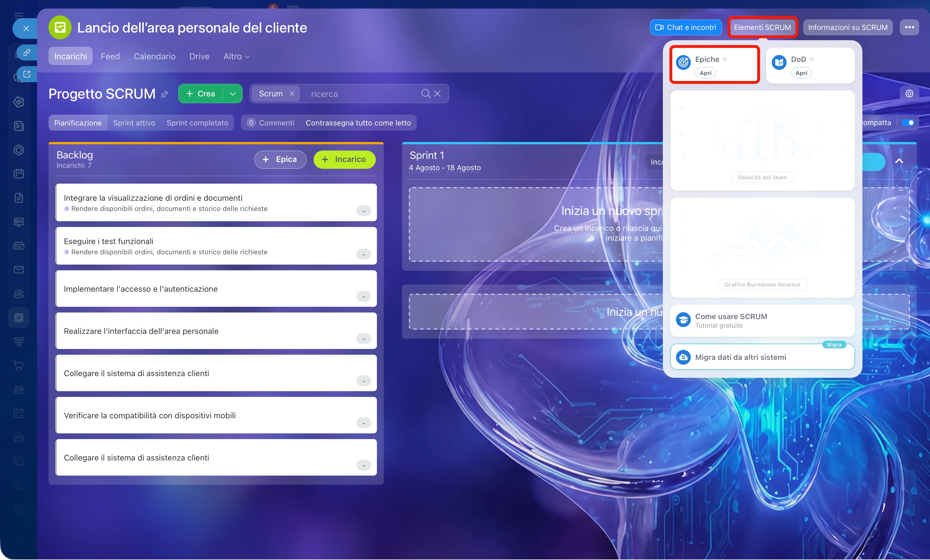The height and width of the screenshot is (560, 930).
Task: Open the mail envelope icon in the sidebar
Action: click(19, 270)
